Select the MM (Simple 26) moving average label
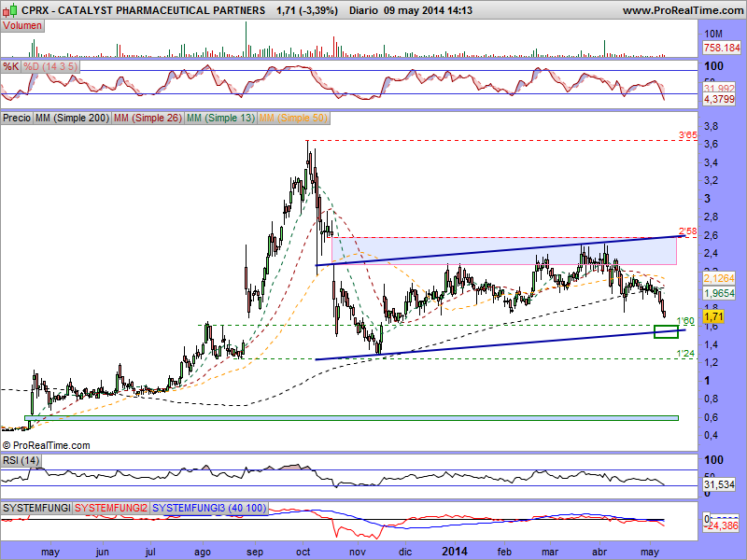The height and width of the screenshot is (560, 747). [x=148, y=118]
